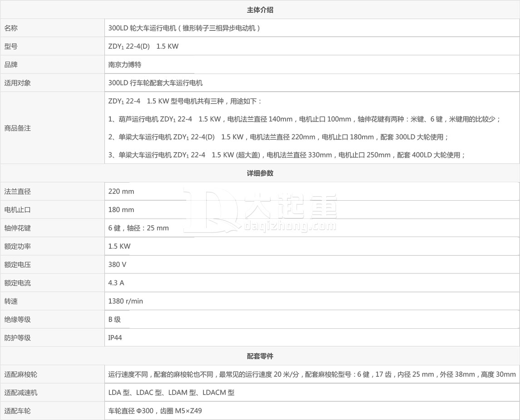Select the 名称 row label
The image size is (520, 420).
coord(11,28)
